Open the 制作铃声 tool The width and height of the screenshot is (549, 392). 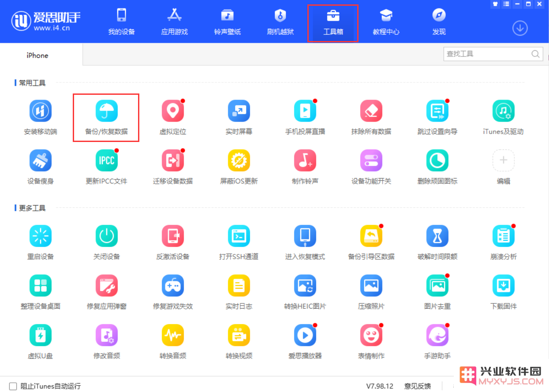pos(305,167)
